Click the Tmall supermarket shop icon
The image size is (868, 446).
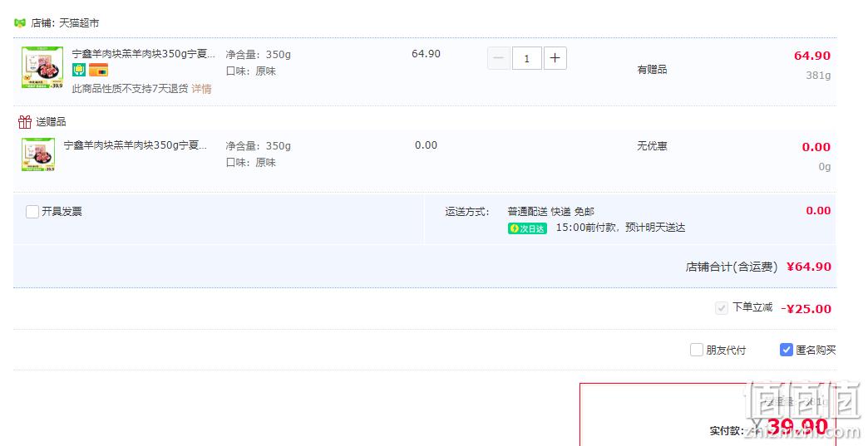(20, 23)
